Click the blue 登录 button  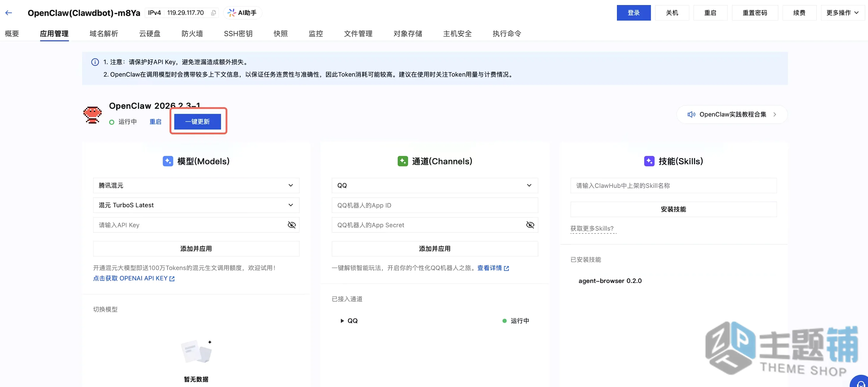634,13
